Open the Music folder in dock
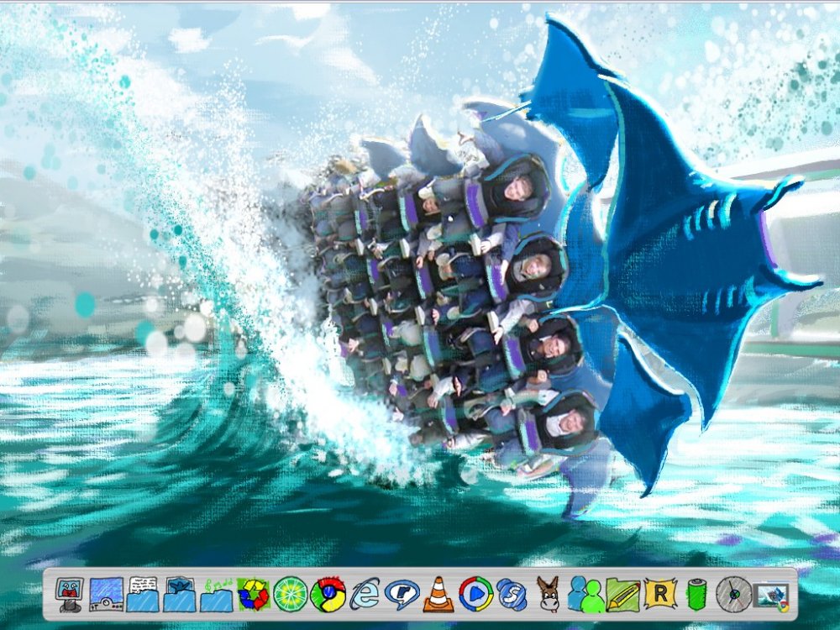Image resolution: width=840 pixels, height=630 pixels. [x=217, y=594]
